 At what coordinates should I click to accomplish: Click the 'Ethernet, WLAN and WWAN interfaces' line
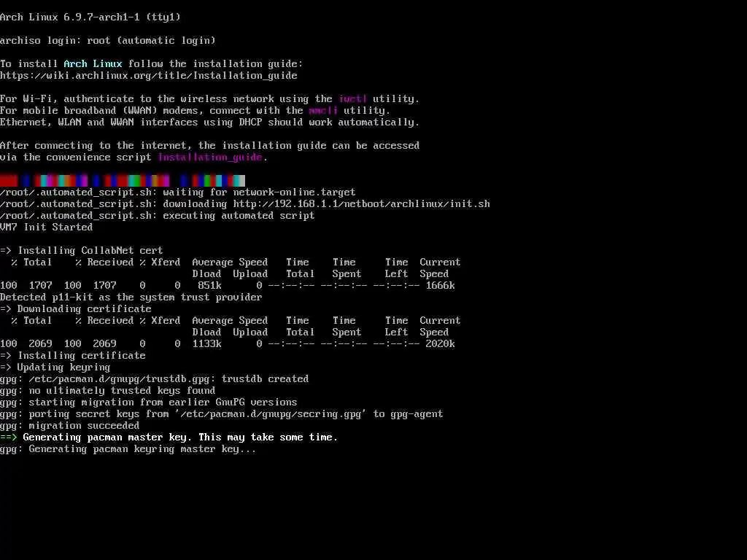pos(209,122)
